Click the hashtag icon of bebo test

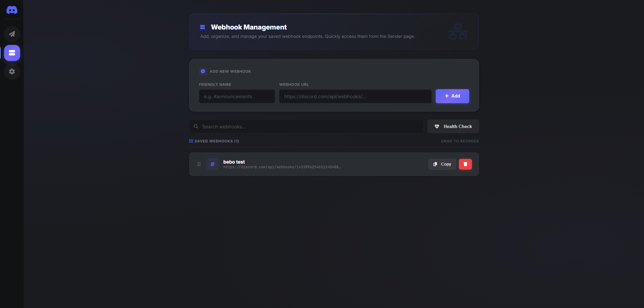[213, 164]
